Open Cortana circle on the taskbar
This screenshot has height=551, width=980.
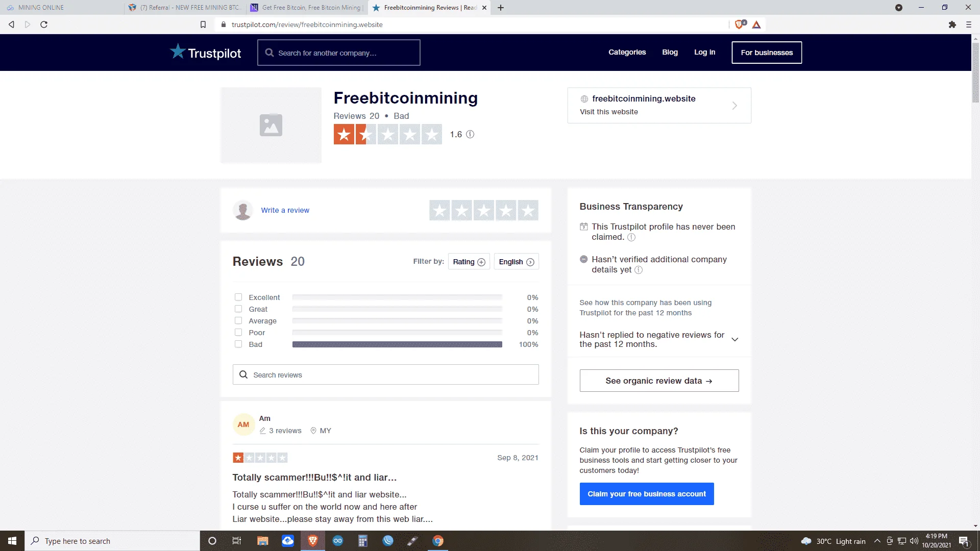tap(212, 541)
